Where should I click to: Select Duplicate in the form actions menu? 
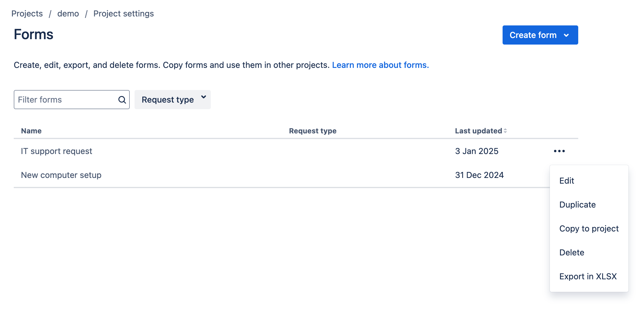click(589, 205)
